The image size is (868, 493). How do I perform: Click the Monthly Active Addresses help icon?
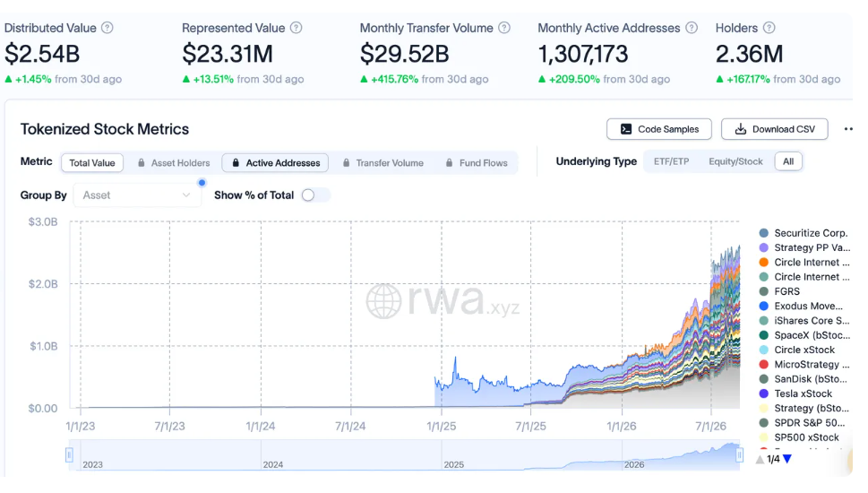(692, 28)
